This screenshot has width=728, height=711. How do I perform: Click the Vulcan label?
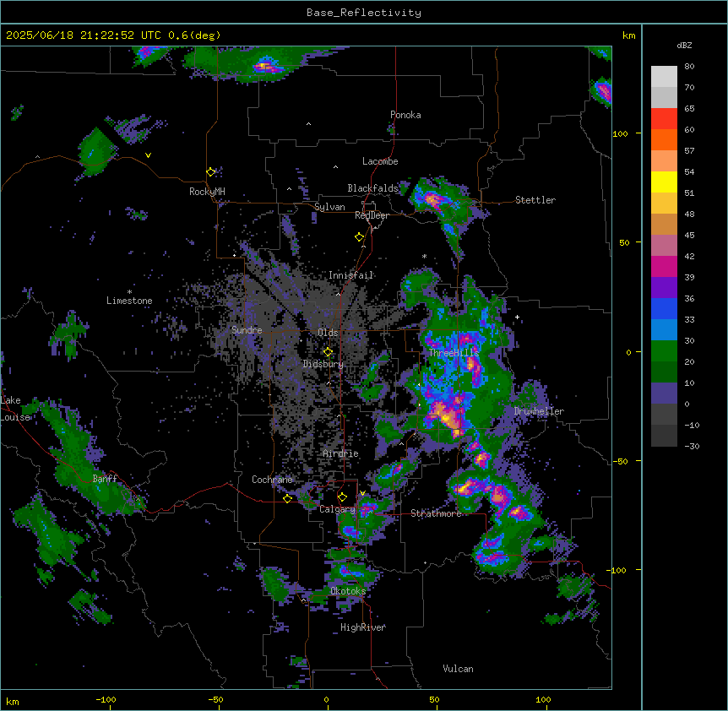click(459, 669)
